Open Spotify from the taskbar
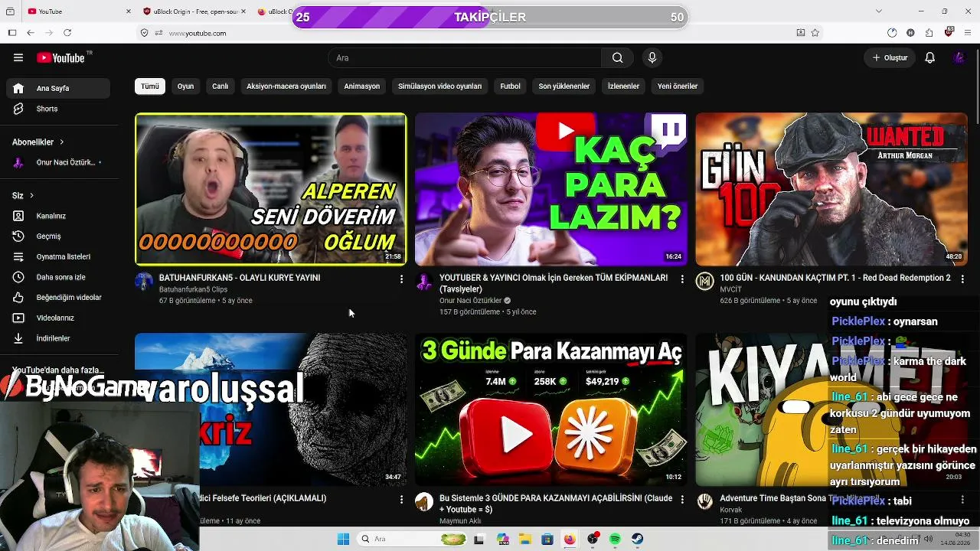 pyautogui.click(x=615, y=539)
